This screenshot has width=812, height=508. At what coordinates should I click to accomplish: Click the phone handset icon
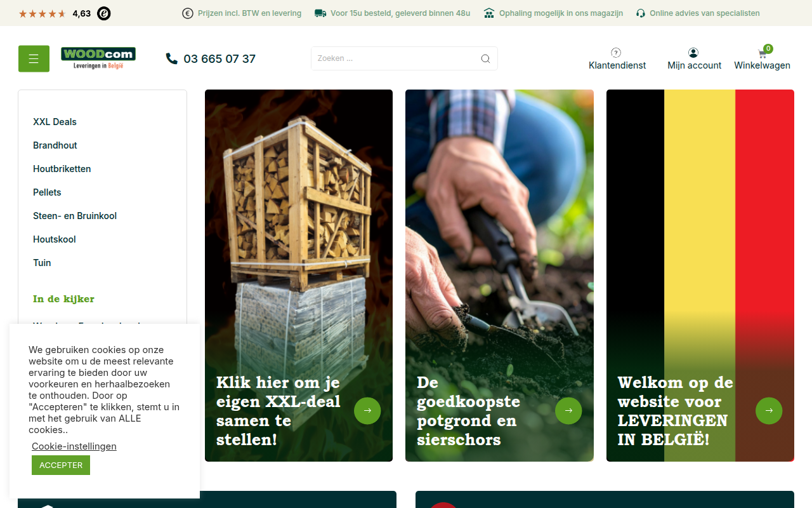pyautogui.click(x=172, y=58)
